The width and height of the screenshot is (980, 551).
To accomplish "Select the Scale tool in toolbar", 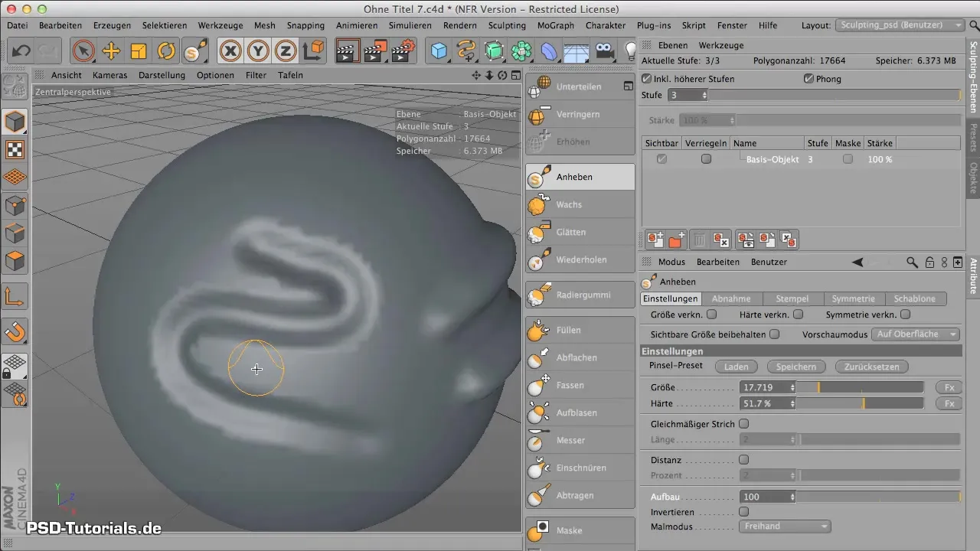I will coord(139,51).
